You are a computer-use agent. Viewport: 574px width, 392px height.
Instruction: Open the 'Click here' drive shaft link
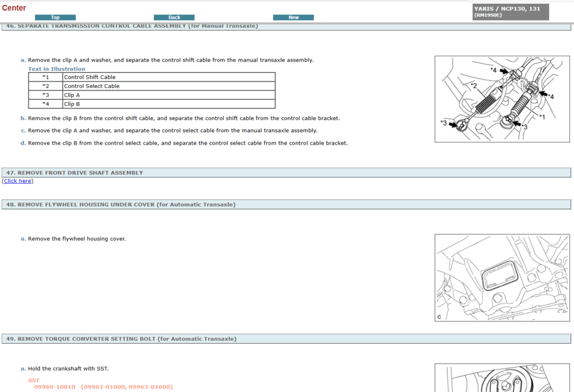[17, 181]
